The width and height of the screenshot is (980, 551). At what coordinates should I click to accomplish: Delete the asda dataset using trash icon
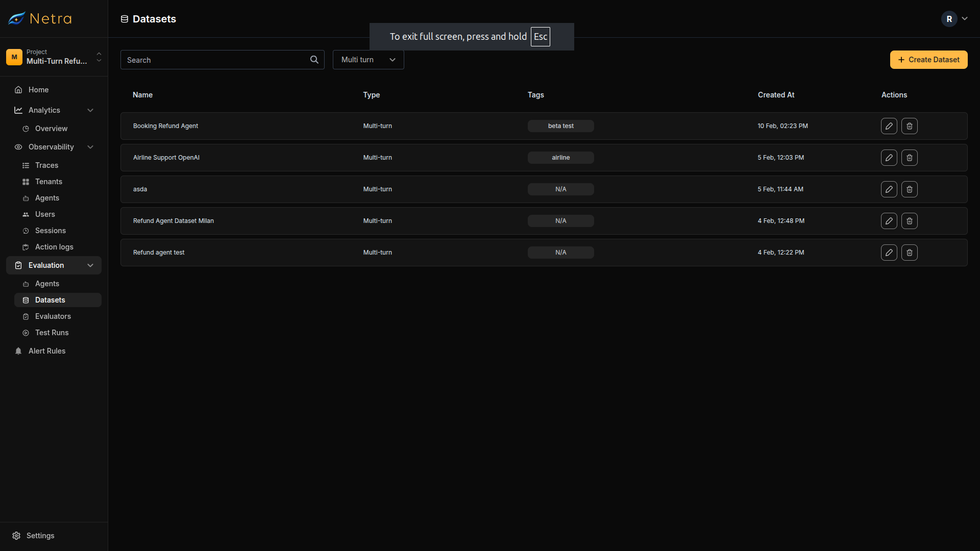click(x=910, y=189)
